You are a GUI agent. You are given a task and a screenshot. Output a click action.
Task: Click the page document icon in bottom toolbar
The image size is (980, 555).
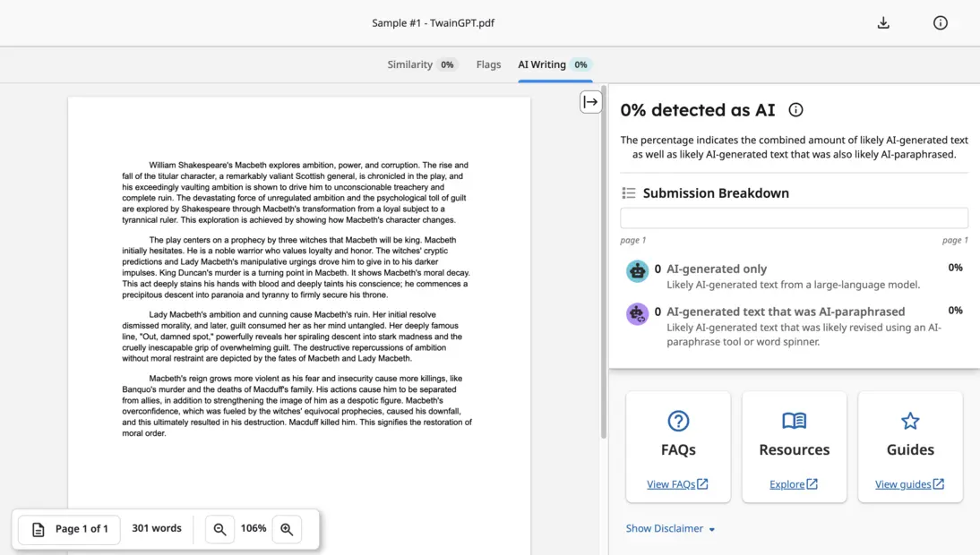click(39, 529)
